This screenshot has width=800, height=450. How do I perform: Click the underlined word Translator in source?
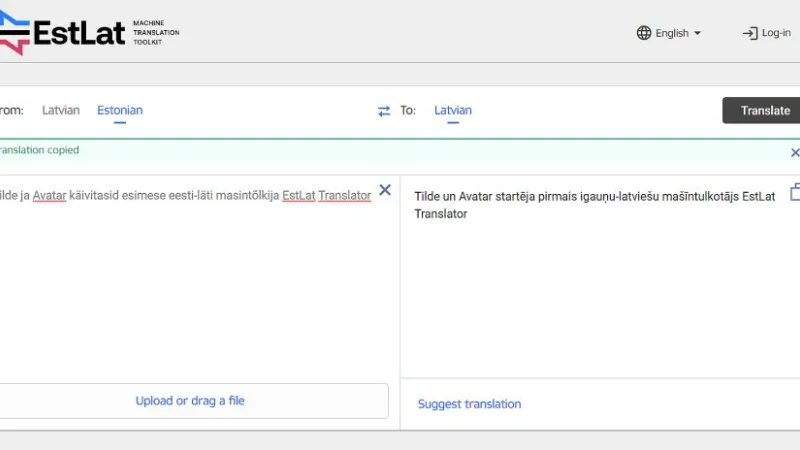[x=344, y=195]
